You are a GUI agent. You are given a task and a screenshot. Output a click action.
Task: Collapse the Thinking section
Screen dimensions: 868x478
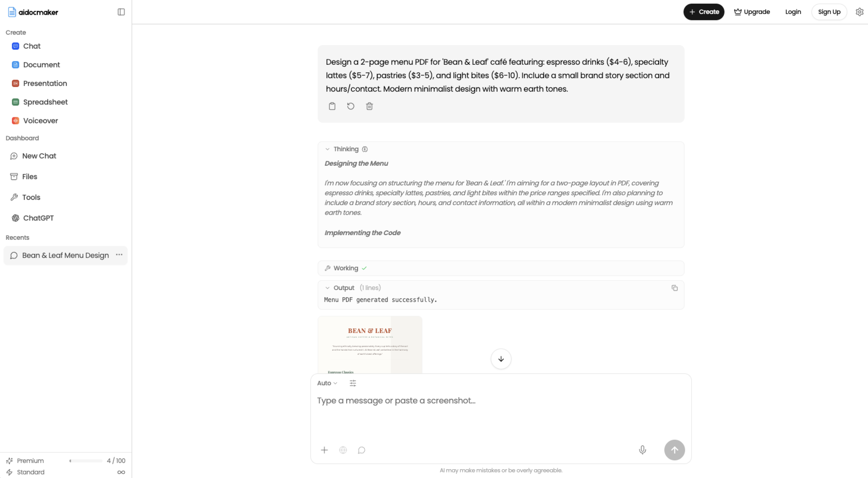(327, 149)
